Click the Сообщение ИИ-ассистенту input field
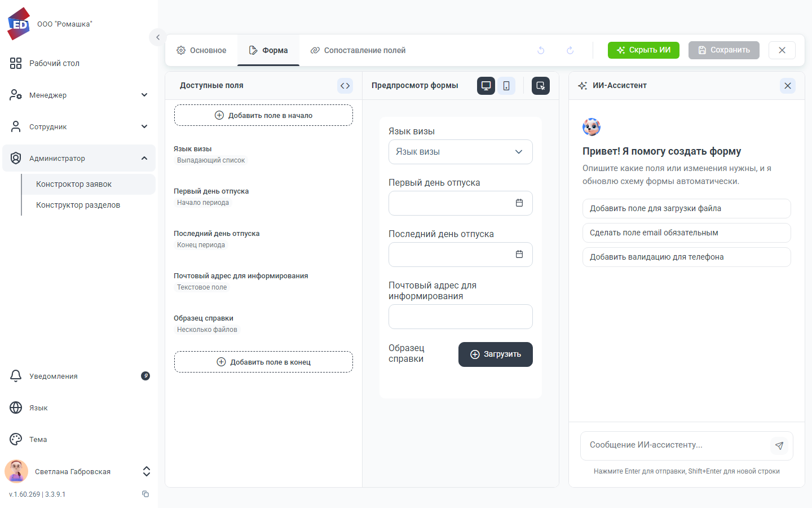The image size is (812, 508). [x=675, y=445]
